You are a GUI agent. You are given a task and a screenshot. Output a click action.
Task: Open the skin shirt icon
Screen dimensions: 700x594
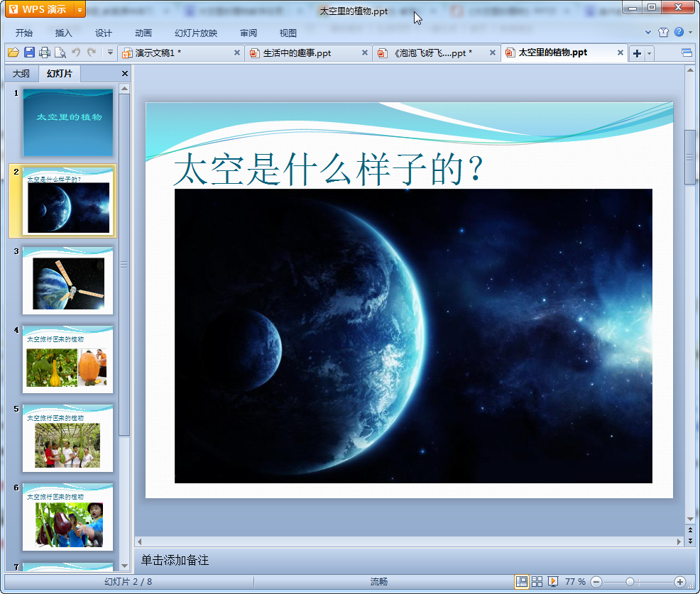click(x=663, y=32)
